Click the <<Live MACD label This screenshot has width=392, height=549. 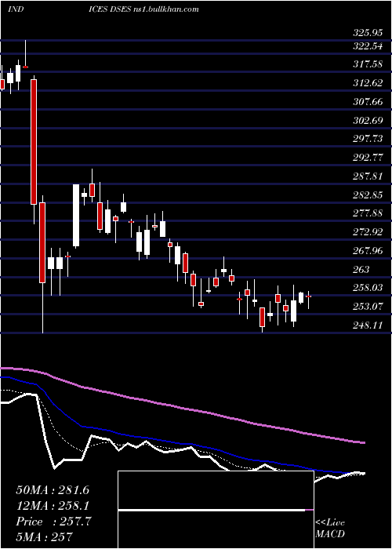pos(330,529)
